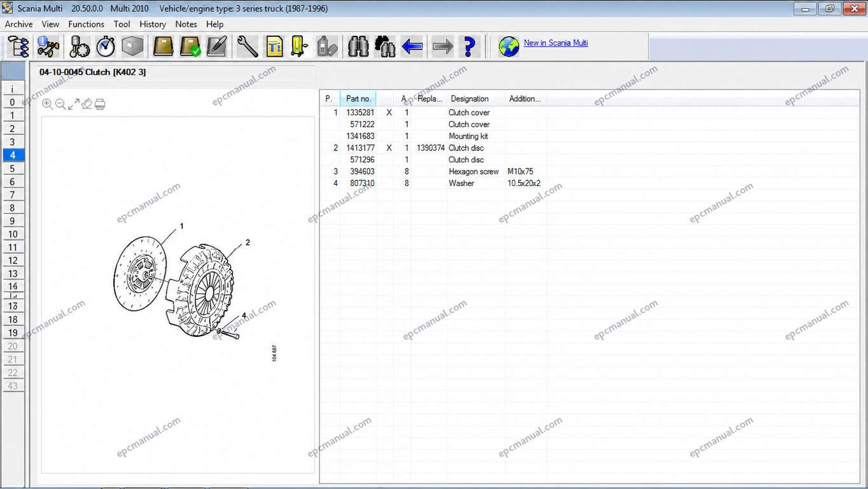Switch to main group 7 tab
This screenshot has width=868, height=489.
pos(12,195)
